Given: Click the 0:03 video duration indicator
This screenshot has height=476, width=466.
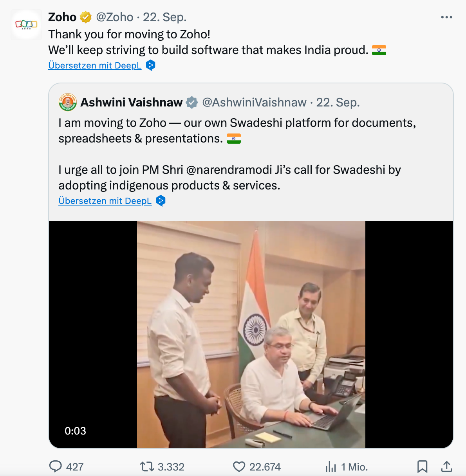Looking at the screenshot, I should 74,431.
